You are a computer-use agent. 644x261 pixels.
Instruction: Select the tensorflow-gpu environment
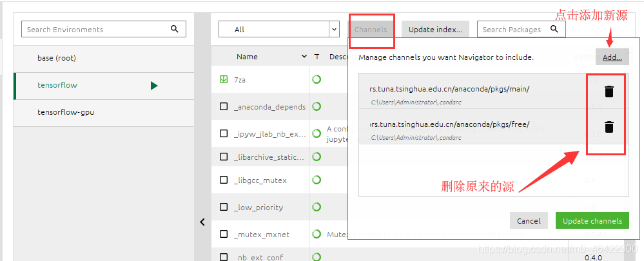tap(104, 111)
